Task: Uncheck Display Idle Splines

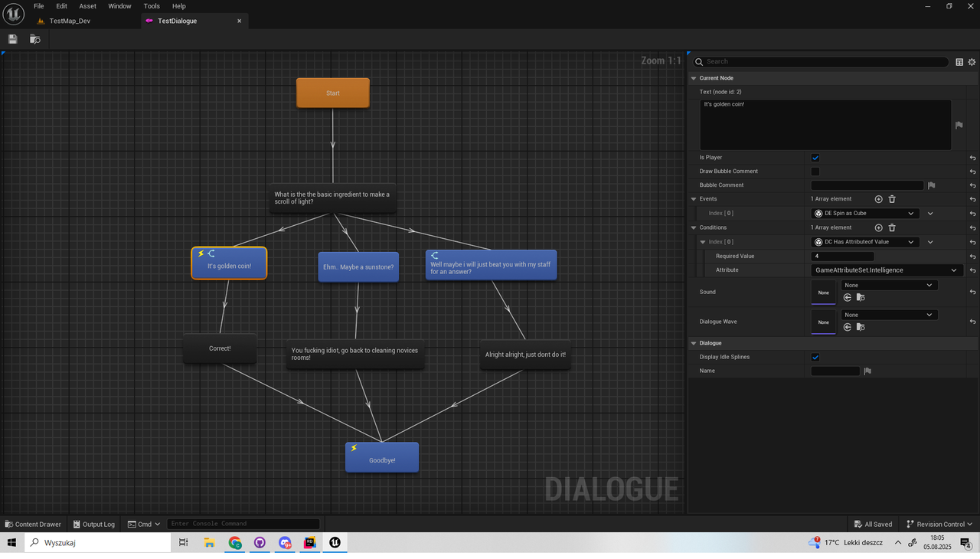Action: pyautogui.click(x=815, y=357)
